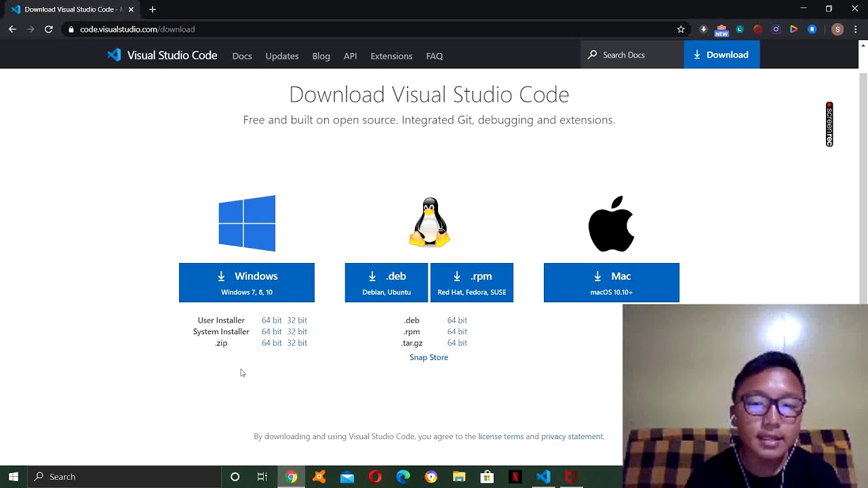Close the Download Visual Studio Code tab
Screen dimensions: 868x488
tap(131, 9)
